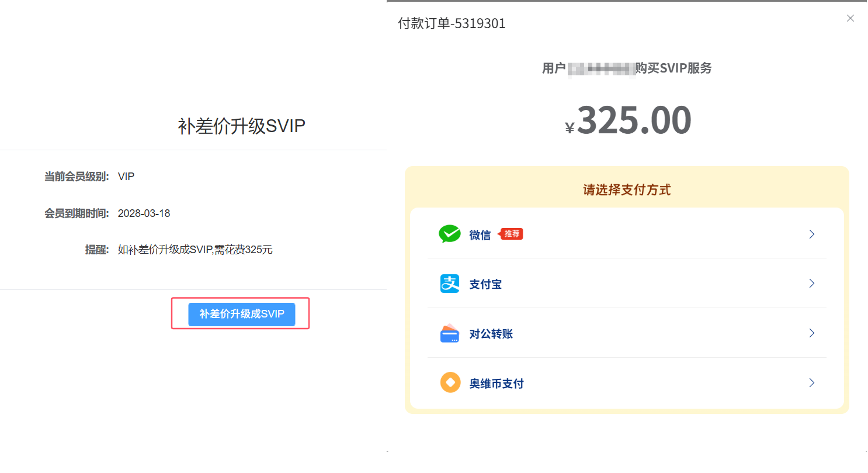868x473 pixels.
Task: Click the red 推荐 badge beside 微信
Action: (x=512, y=234)
